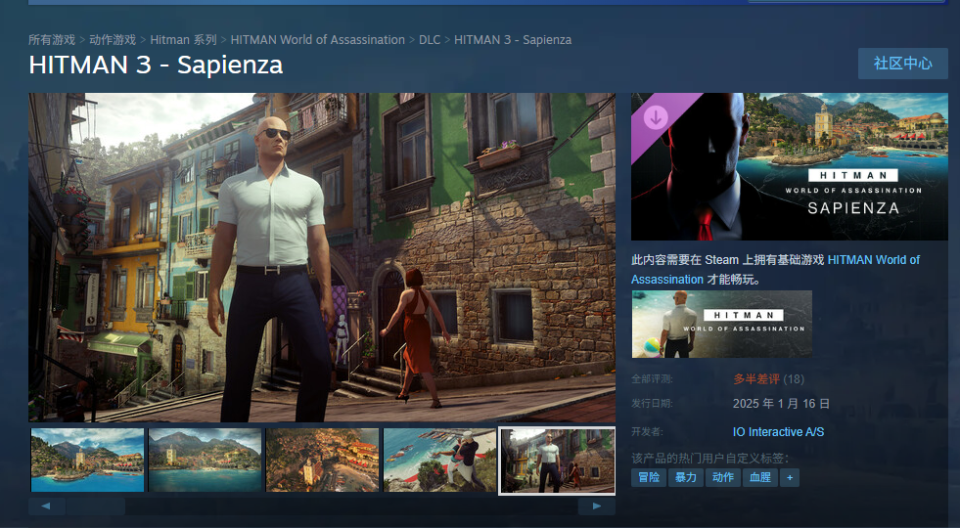Click the review count (18)

(793, 379)
